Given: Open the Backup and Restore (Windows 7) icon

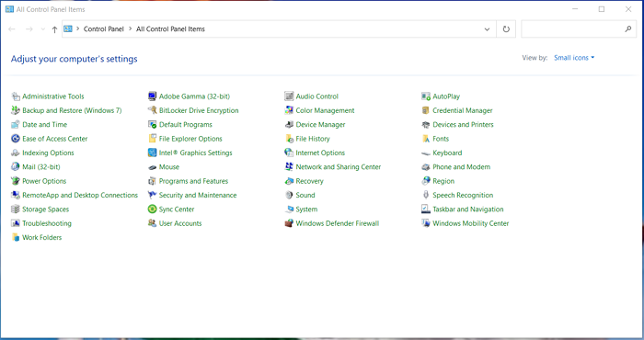Looking at the screenshot, I should pyautogui.click(x=16, y=110).
